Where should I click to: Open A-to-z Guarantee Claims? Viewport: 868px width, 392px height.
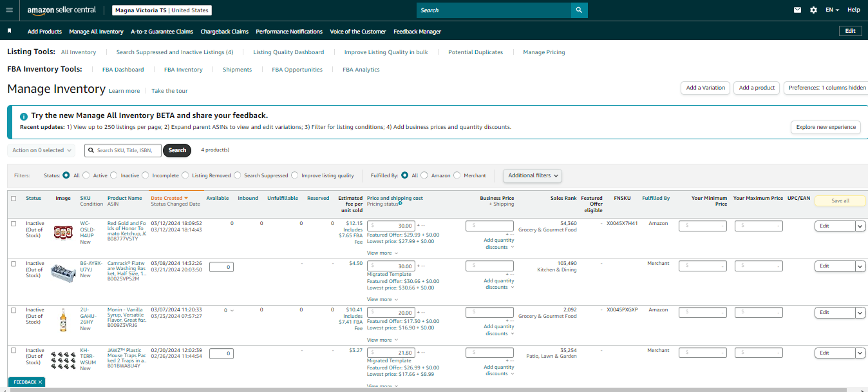(x=162, y=31)
